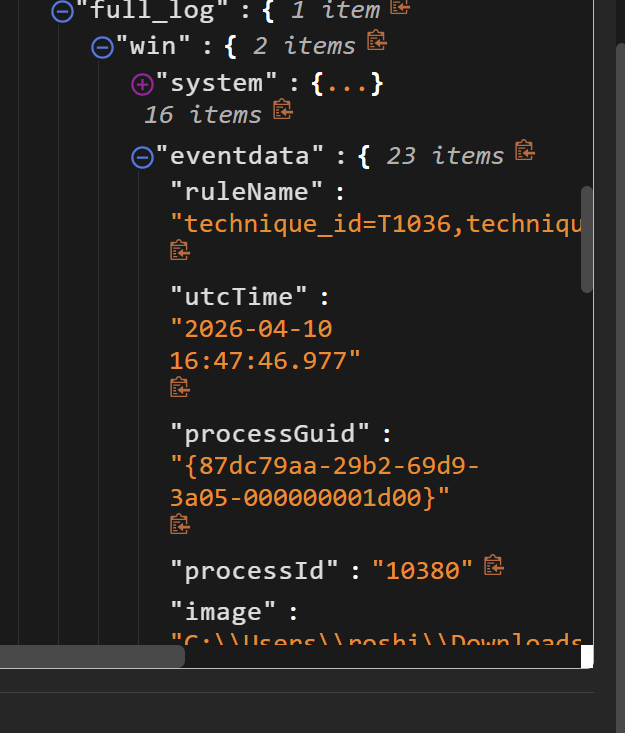Copy the ruleName value to clipboard
625x733 pixels.
pyautogui.click(x=180, y=250)
